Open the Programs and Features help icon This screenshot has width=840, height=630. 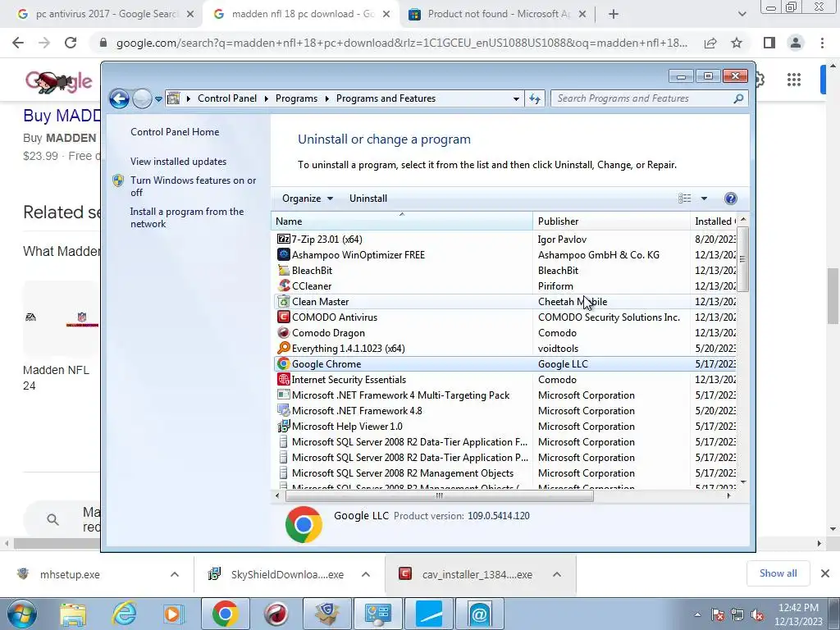(x=730, y=199)
